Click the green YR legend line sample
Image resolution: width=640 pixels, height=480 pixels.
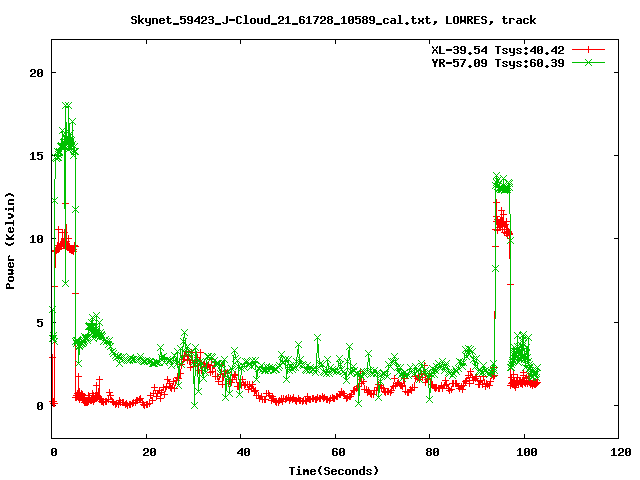588,62
